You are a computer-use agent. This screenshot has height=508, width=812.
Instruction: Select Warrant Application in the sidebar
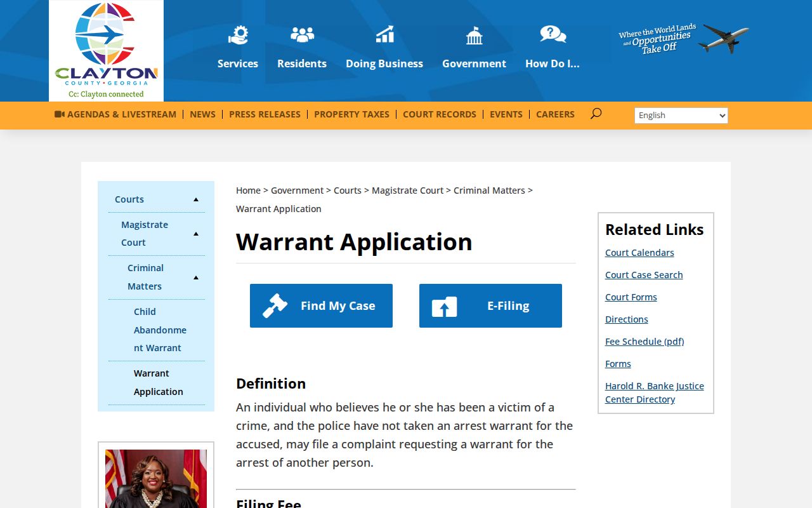point(159,382)
